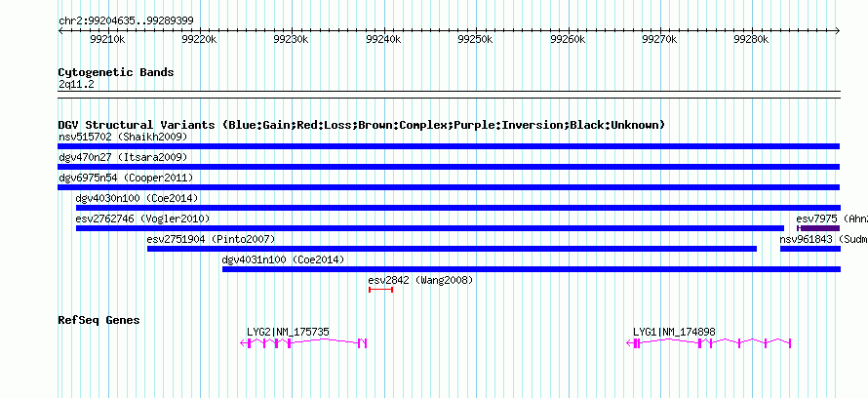Click the dgv6975n54 (Cooper2011) variant bar

tap(449, 187)
